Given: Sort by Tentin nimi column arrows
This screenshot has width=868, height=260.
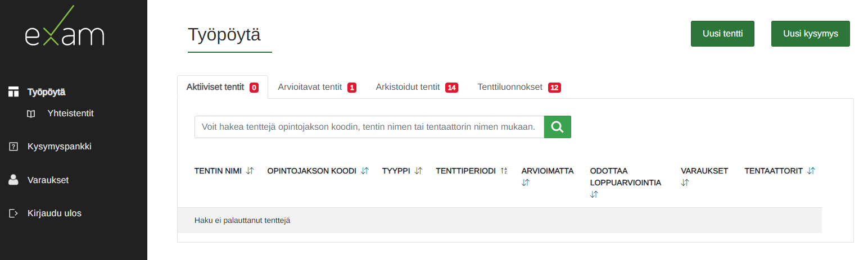Looking at the screenshot, I should (x=250, y=171).
